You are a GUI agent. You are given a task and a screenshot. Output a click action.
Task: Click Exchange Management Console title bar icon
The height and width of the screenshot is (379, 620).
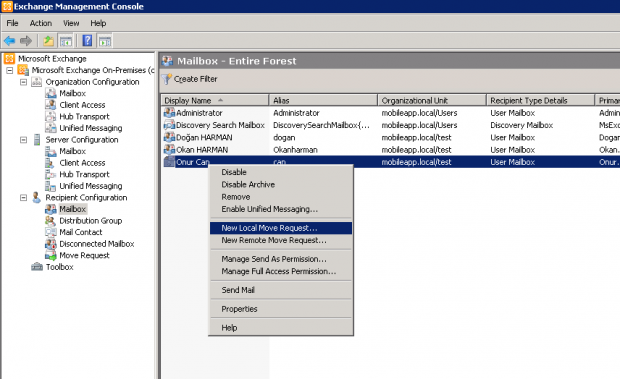[7, 6]
